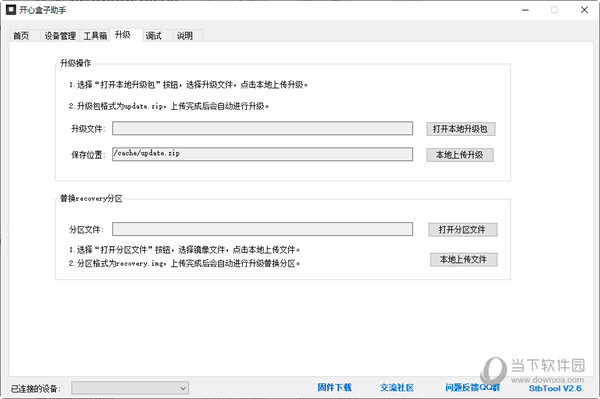This screenshot has width=600, height=399.
Task: Select the 升级 tab
Action: pyautogui.click(x=122, y=35)
